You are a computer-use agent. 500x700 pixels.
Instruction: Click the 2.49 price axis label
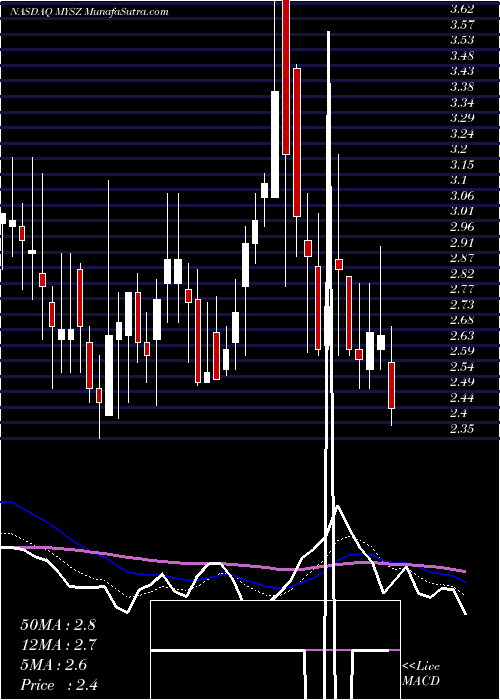pos(462,382)
